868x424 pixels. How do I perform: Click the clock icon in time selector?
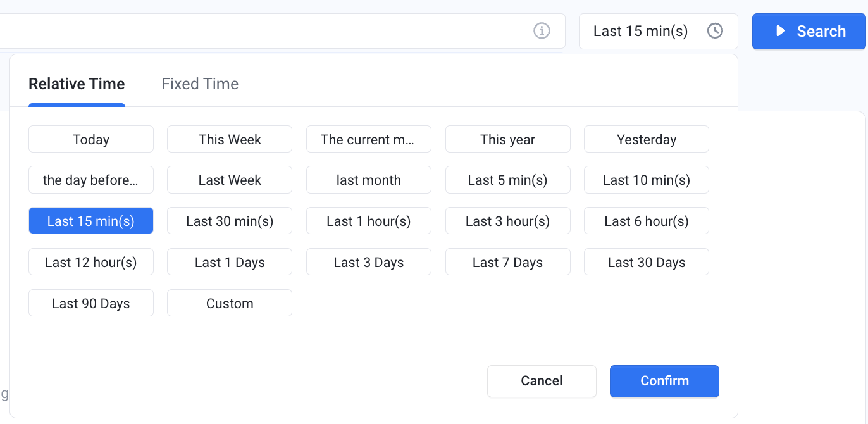(x=715, y=31)
